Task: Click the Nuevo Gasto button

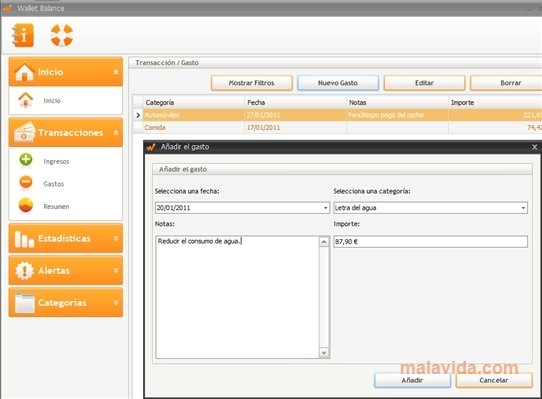Action: pos(338,83)
